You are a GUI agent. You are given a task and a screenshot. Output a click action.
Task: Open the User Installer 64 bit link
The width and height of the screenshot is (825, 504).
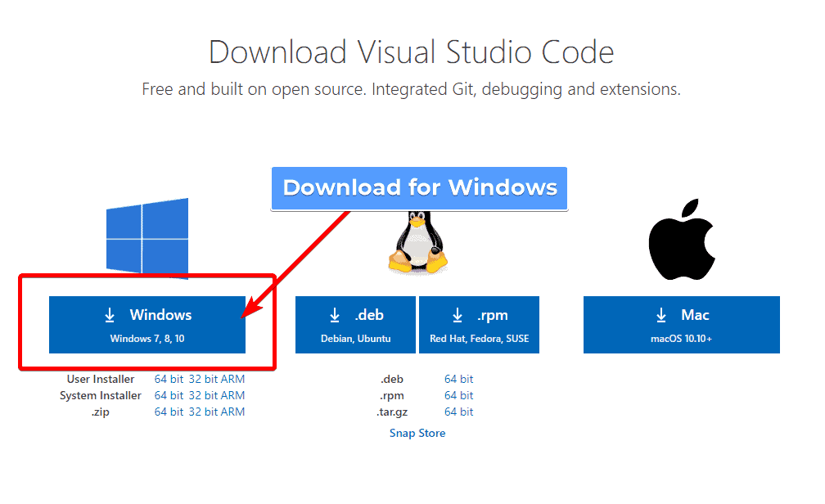(169, 379)
